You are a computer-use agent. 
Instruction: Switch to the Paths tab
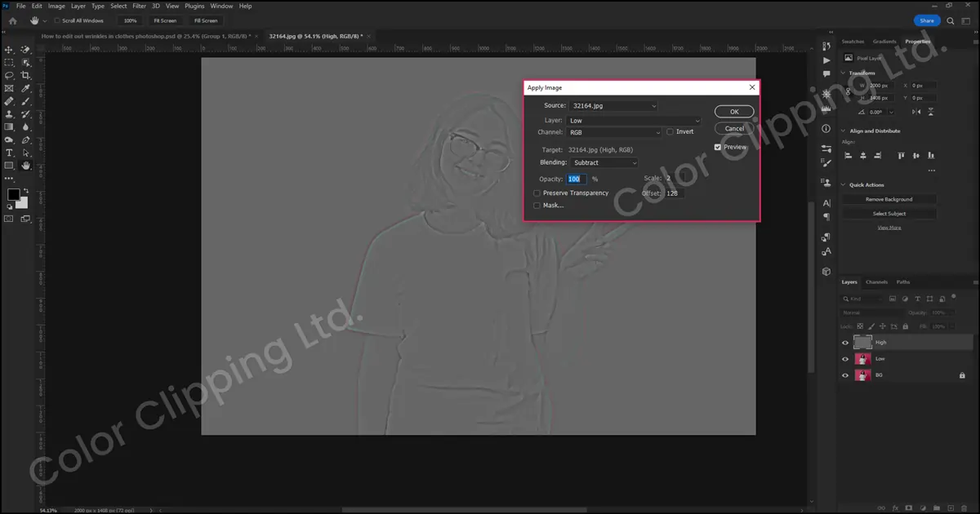click(903, 282)
